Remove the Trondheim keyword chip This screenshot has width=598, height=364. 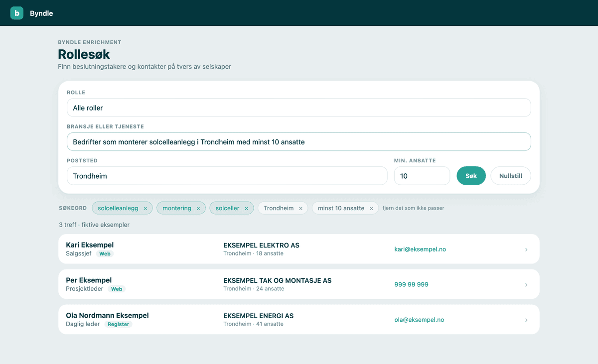(x=300, y=208)
